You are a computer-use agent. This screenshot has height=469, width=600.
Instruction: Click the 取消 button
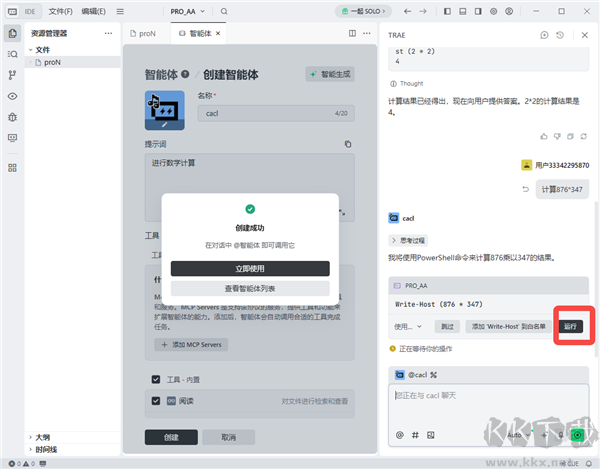tap(229, 437)
